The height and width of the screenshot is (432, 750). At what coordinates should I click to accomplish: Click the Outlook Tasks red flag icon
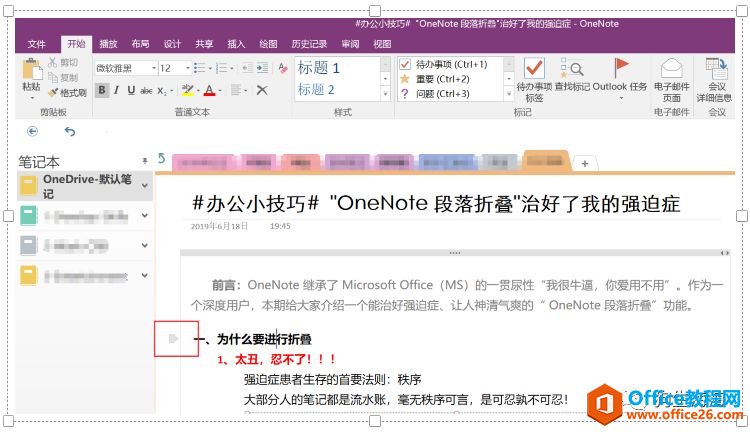click(621, 67)
